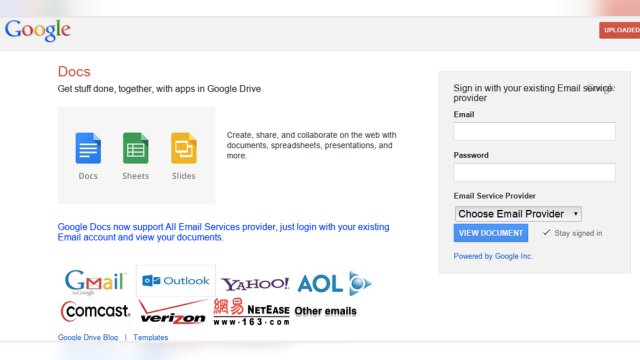The height and width of the screenshot is (360, 640).
Task: Select the Comcast provider logo
Action: (96, 311)
